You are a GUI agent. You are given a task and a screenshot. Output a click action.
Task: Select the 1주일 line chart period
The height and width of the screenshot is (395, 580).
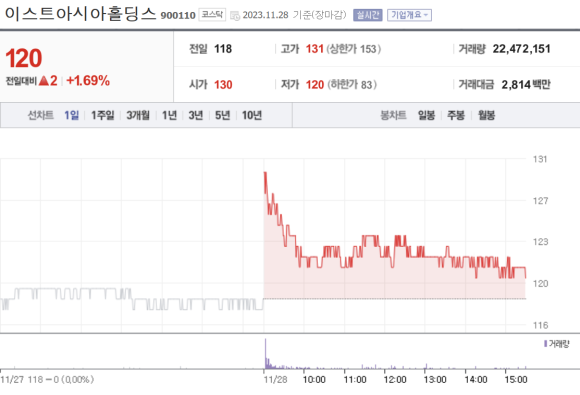(103, 115)
